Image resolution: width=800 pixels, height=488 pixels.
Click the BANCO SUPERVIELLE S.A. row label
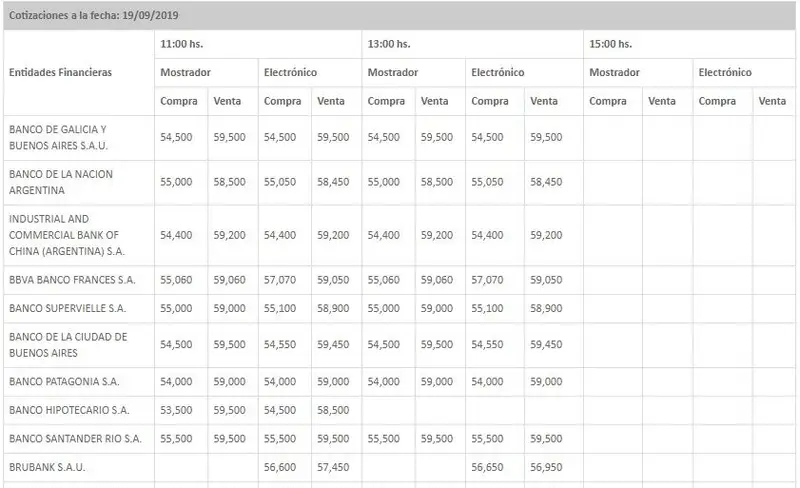pyautogui.click(x=67, y=309)
